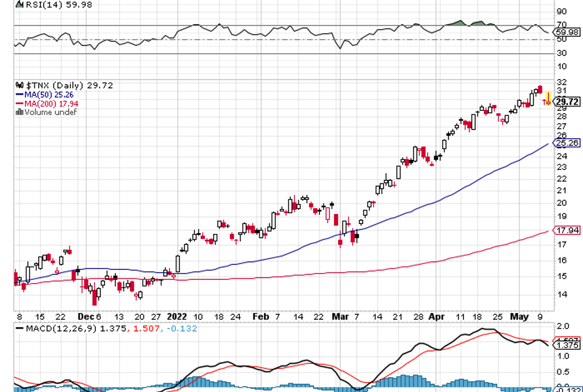The height and width of the screenshot is (392, 583).
Task: Click the 2022 year label on date axis
Action: point(177,317)
